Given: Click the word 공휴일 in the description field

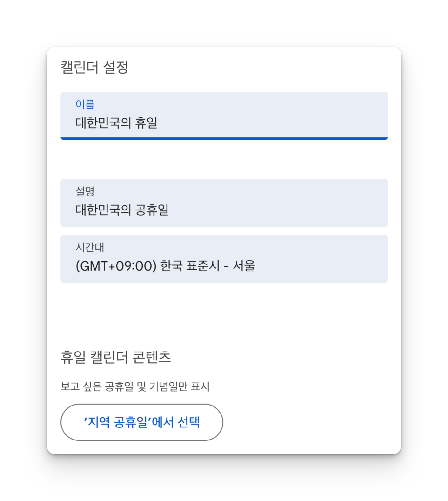Looking at the screenshot, I should (152, 210).
